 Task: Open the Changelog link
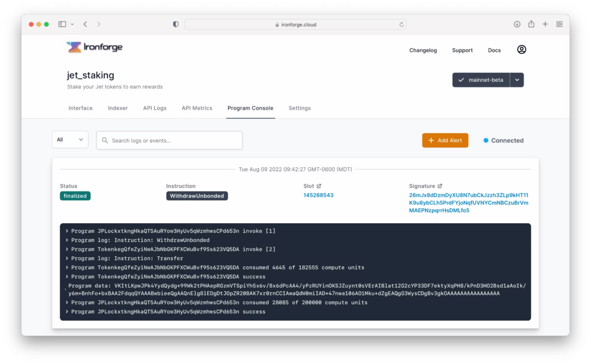[423, 50]
